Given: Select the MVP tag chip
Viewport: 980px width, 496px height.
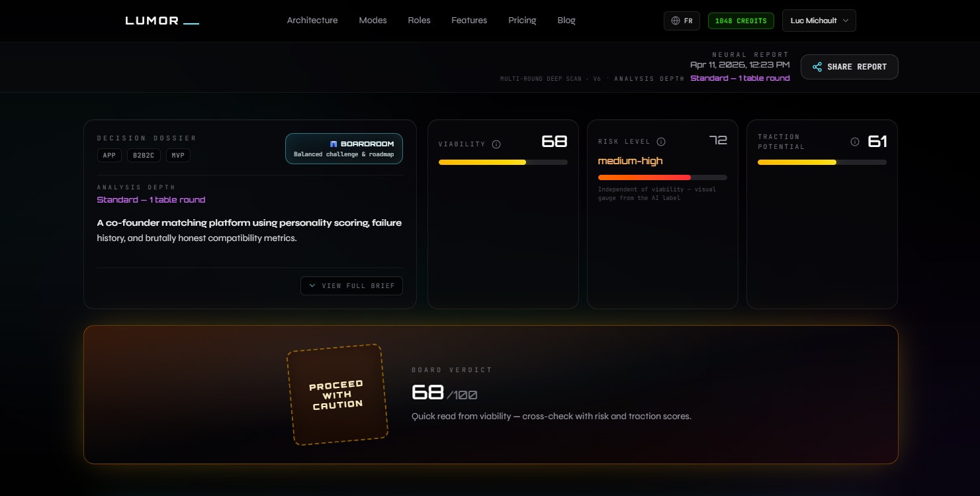Looking at the screenshot, I should click(x=178, y=156).
